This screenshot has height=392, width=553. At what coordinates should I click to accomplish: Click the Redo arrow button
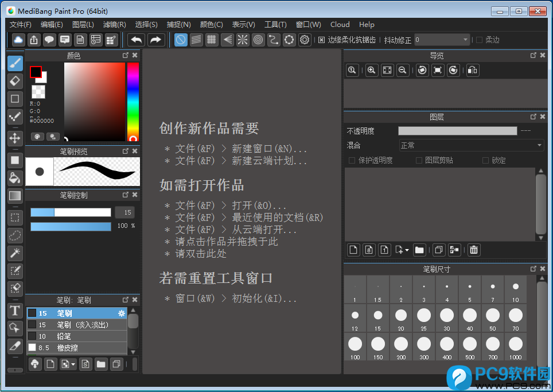(156, 40)
